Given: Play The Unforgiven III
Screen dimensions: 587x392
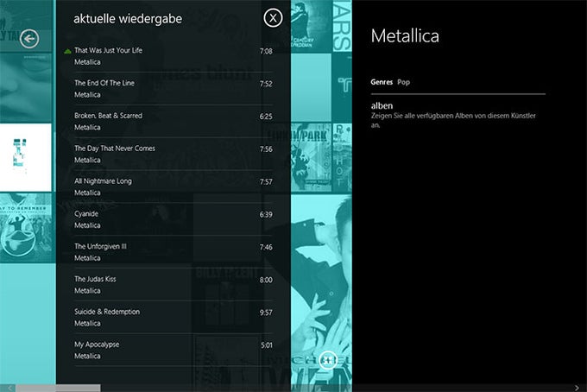Looking at the screenshot, I should pos(174,251).
